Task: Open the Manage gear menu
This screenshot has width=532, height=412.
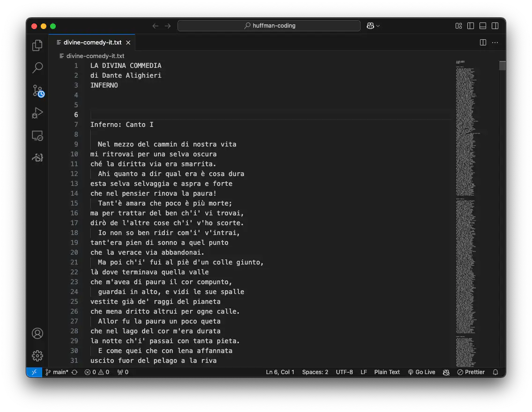Action: click(x=37, y=356)
